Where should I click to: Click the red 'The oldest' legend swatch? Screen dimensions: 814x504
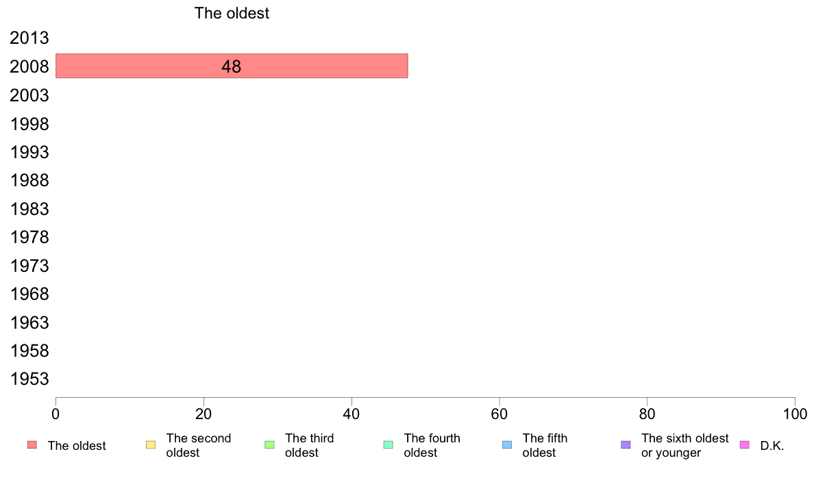32,445
